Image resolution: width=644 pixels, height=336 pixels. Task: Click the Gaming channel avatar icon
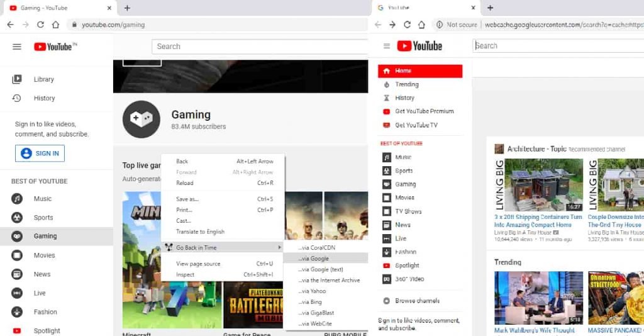pos(142,119)
